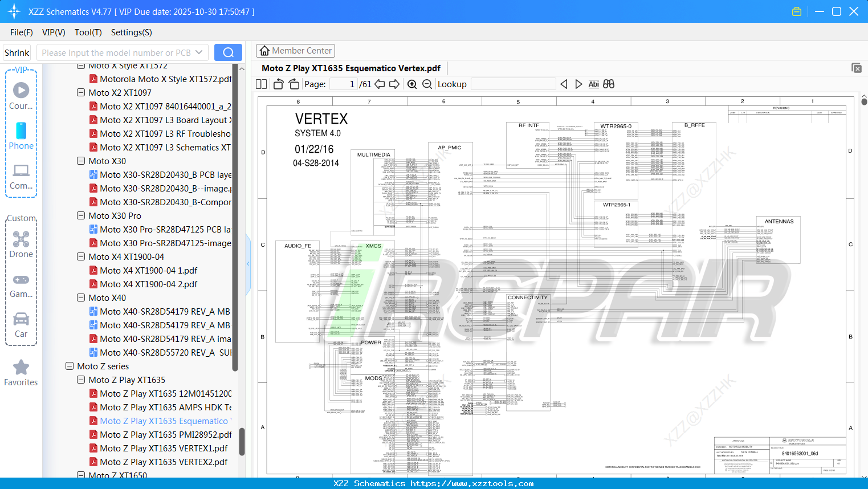
Task: Click the Lookup text field
Action: 513,84
